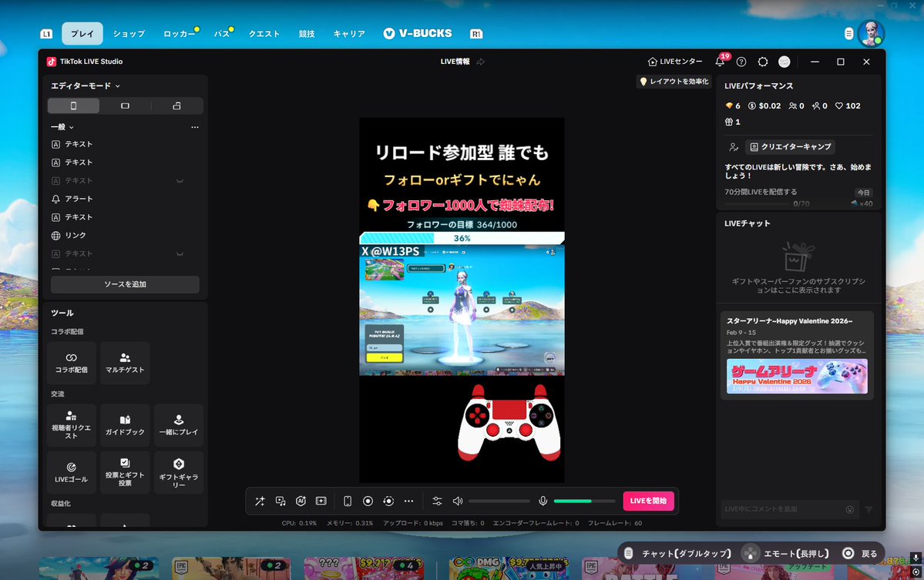The height and width of the screenshot is (580, 924).
Task: Click the send arrow in LIVE chat
Action: coord(869,509)
